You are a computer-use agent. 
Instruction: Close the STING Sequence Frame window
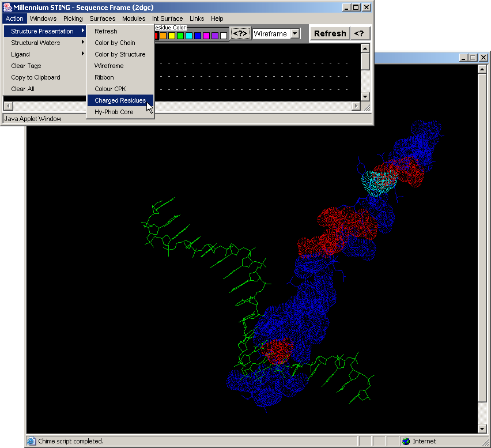(367, 7)
